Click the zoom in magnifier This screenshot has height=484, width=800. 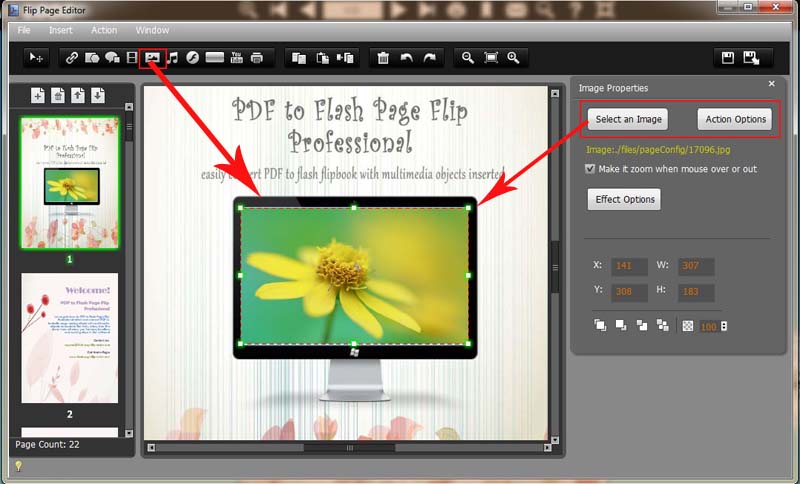(513, 58)
